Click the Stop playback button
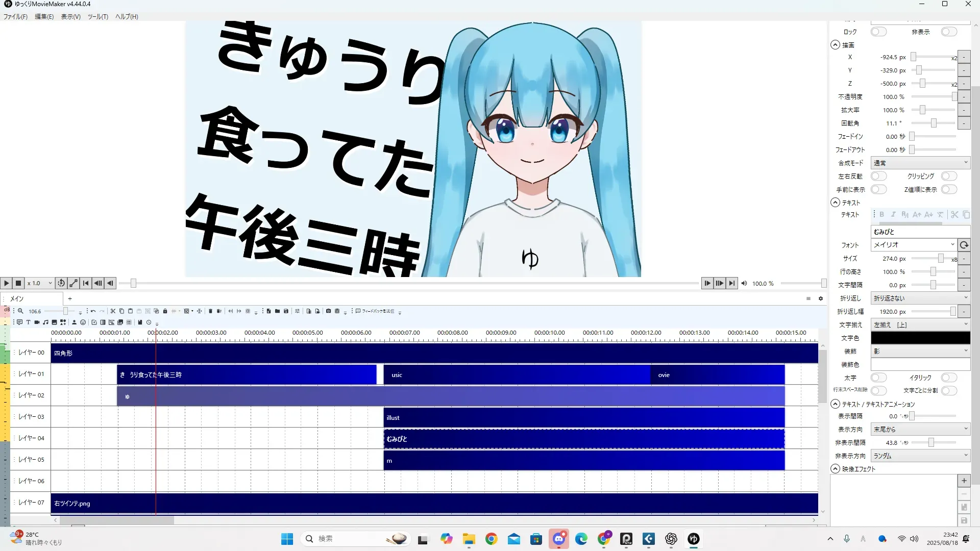The width and height of the screenshot is (980, 551). (x=18, y=283)
